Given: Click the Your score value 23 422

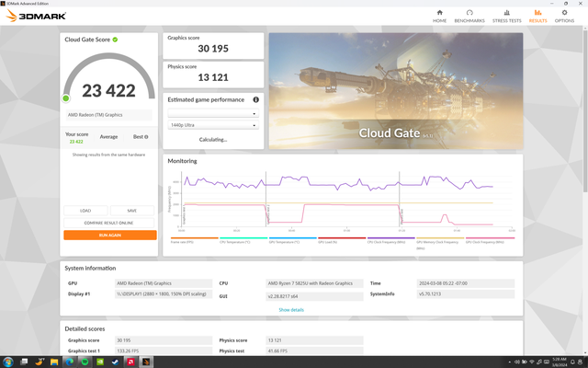Looking at the screenshot, I should click(76, 142).
